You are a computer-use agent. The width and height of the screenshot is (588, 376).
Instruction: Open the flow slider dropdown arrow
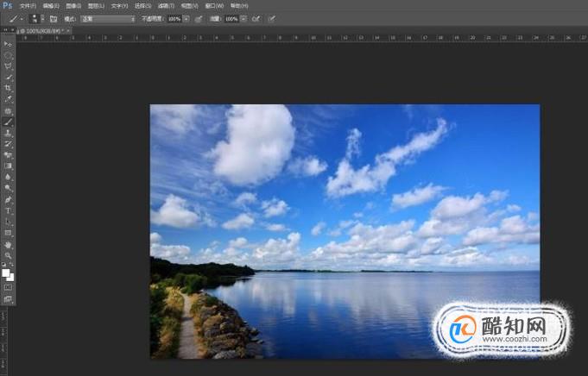click(x=243, y=19)
